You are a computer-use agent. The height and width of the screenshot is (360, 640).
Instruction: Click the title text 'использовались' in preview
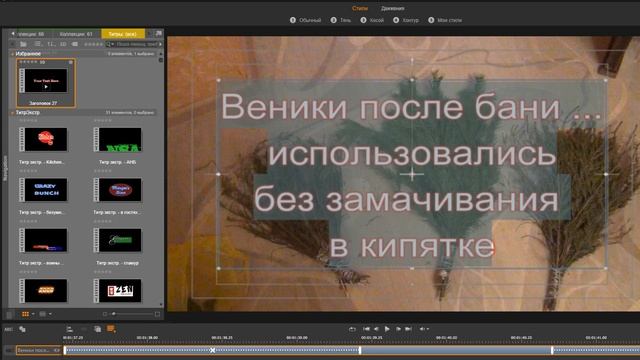tap(412, 154)
